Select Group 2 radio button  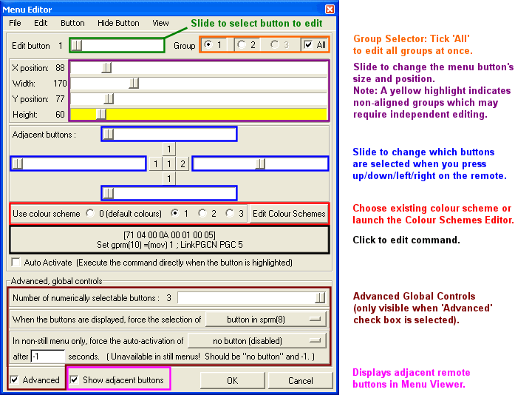coord(241,45)
